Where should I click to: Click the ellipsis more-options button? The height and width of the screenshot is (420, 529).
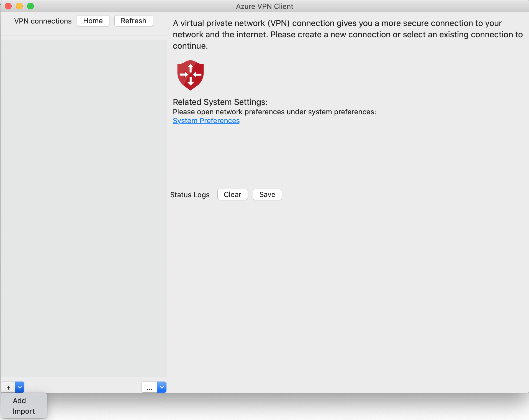[150, 387]
